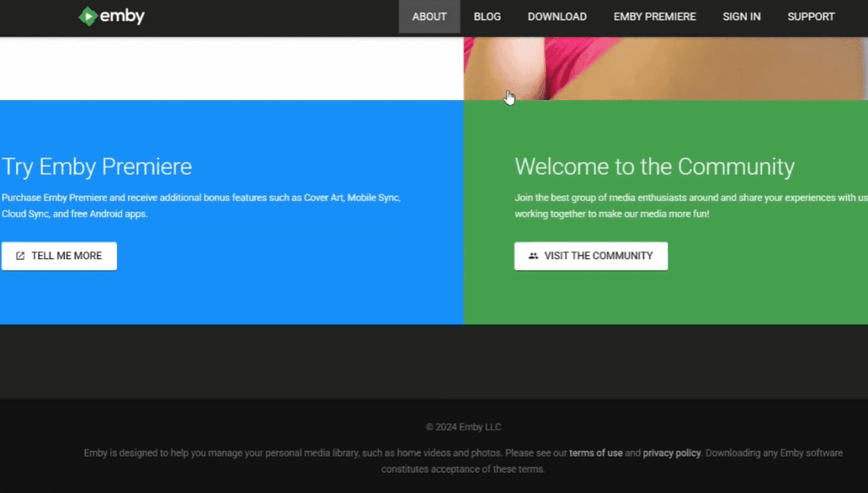Screen dimensions: 868x493
Task: Click the photo thumbnail above the green section
Action: pos(665,69)
